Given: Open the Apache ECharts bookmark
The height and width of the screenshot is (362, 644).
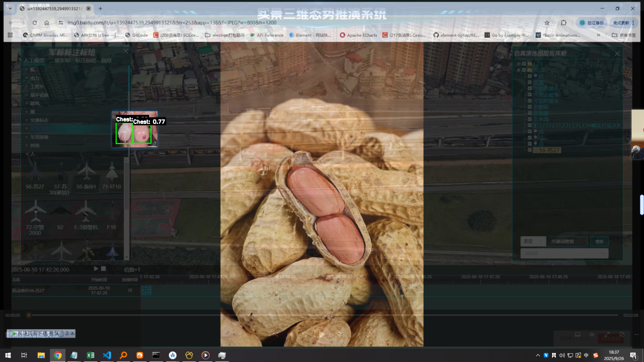Looking at the screenshot, I should tap(358, 35).
